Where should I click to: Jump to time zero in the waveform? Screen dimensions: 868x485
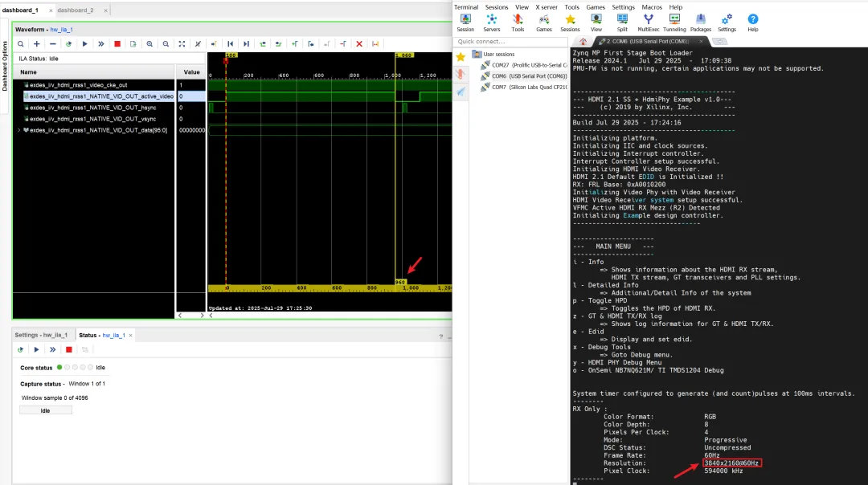pos(231,43)
